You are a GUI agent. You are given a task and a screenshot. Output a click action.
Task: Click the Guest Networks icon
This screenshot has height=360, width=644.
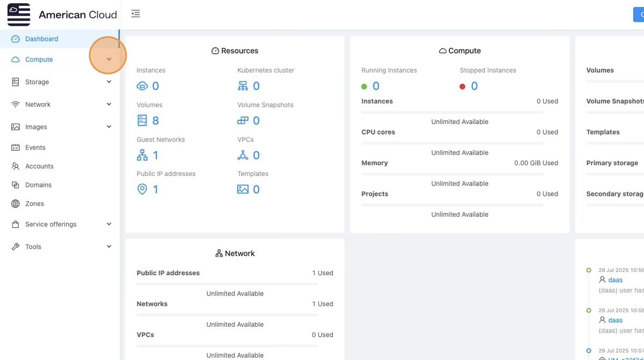pyautogui.click(x=142, y=155)
